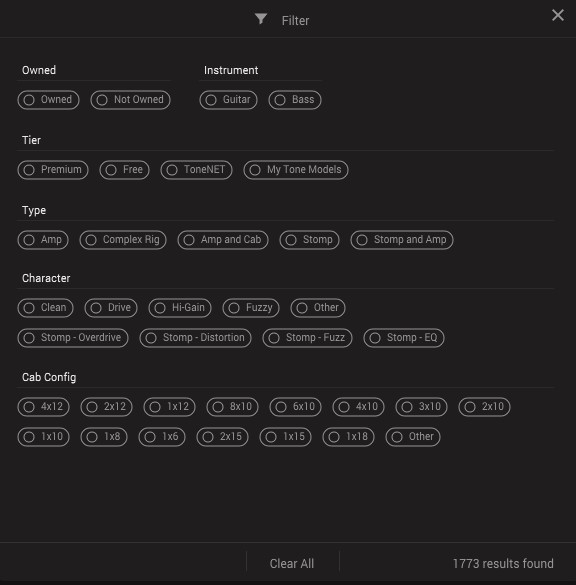Enable the Hi-Gain character filter
This screenshot has width=576, height=585.
coord(180,308)
